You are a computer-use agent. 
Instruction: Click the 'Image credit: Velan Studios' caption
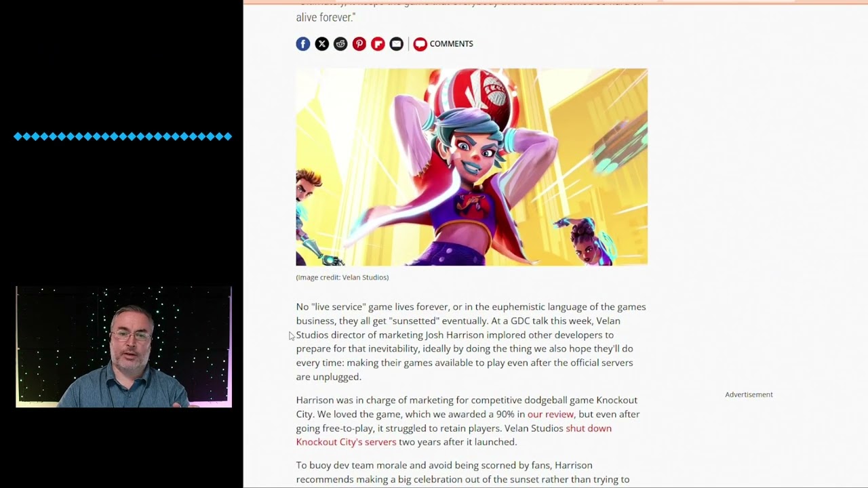(x=342, y=277)
